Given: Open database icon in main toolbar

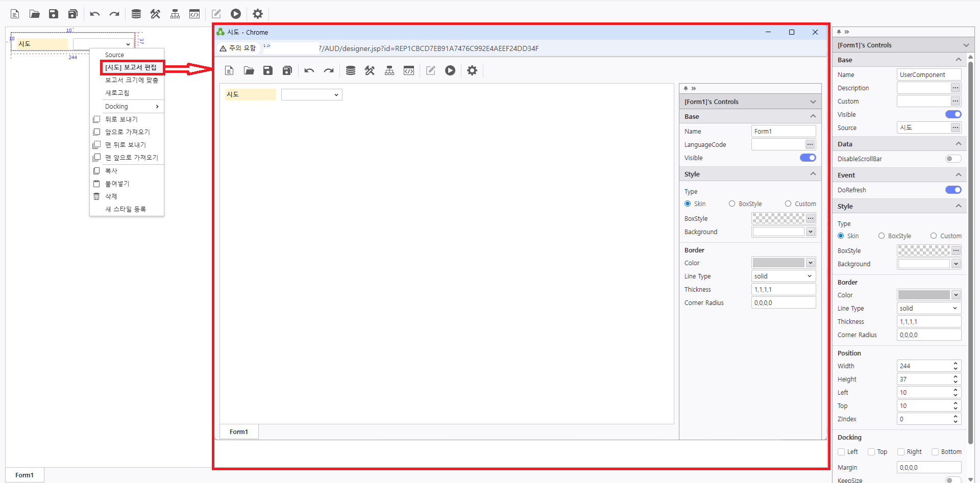Looking at the screenshot, I should (x=136, y=14).
